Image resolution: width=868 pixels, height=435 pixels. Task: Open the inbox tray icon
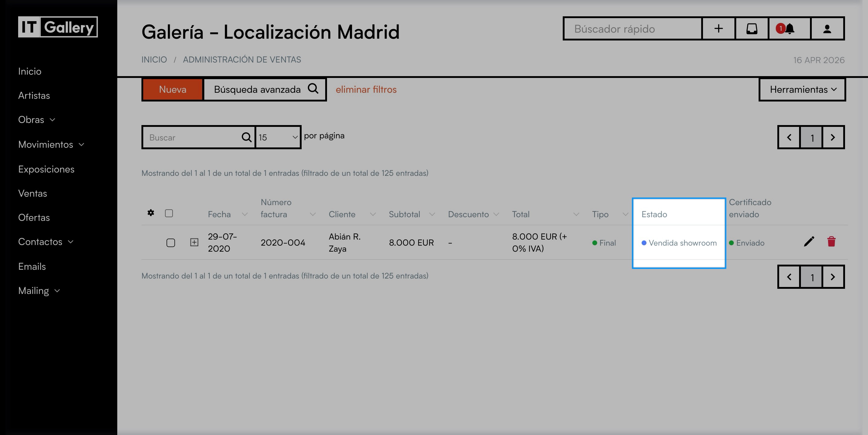coord(751,29)
